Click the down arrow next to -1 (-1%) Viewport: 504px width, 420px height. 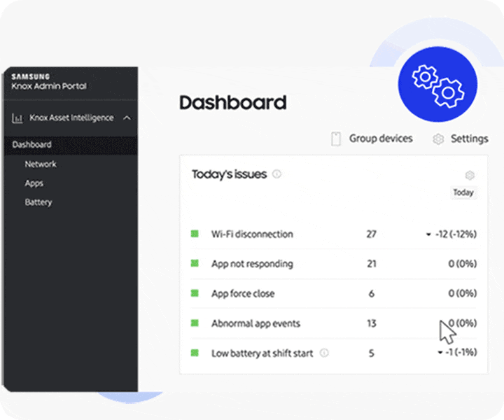[440, 353]
